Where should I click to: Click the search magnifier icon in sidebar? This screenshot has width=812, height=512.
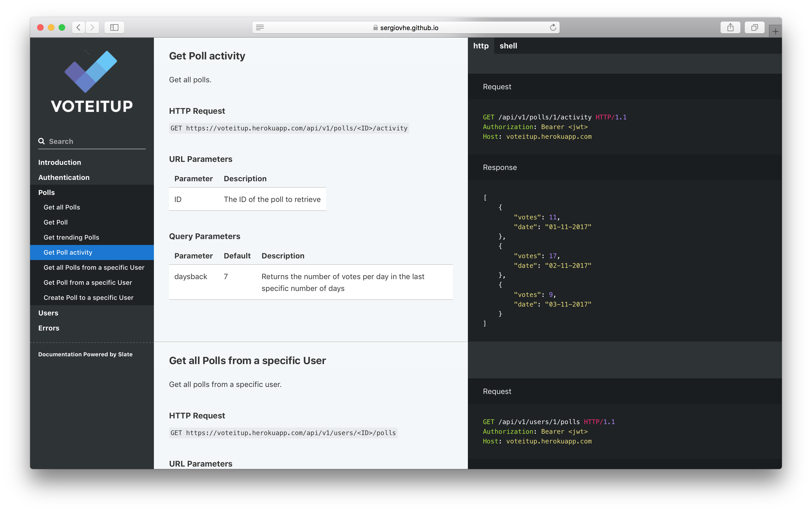tap(41, 141)
